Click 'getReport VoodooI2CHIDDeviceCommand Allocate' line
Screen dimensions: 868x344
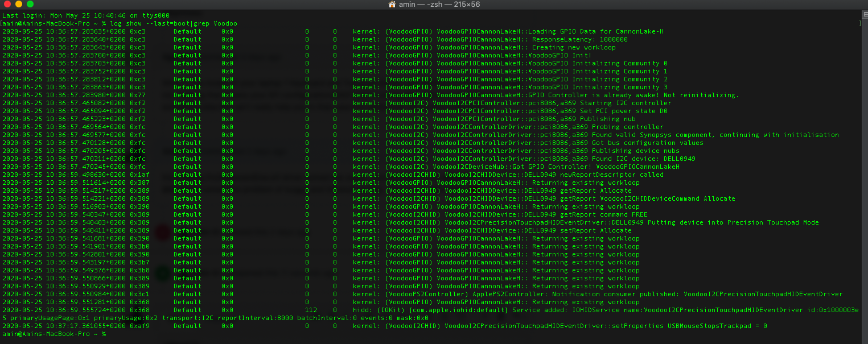tap(648, 198)
